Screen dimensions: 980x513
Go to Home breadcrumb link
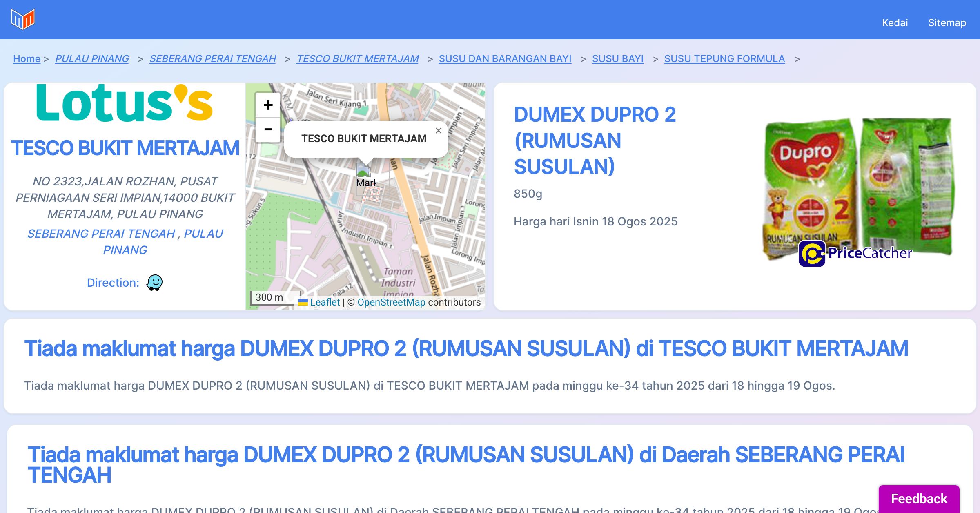click(27, 59)
